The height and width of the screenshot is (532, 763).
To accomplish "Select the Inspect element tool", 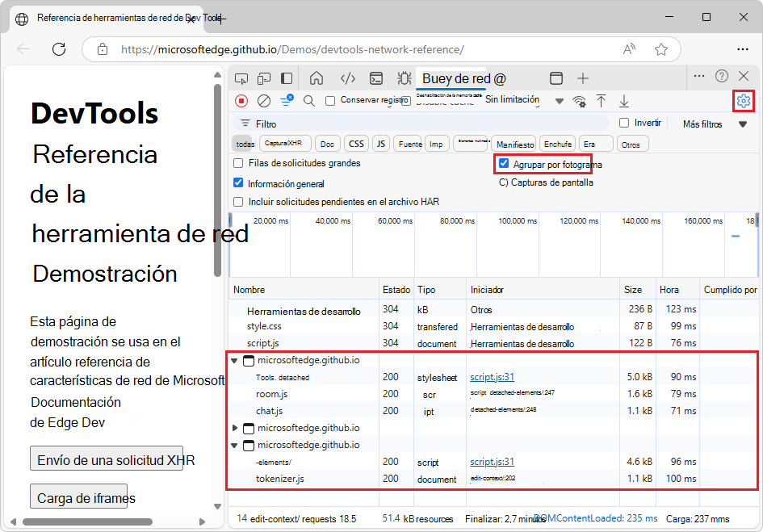I will (x=241, y=78).
